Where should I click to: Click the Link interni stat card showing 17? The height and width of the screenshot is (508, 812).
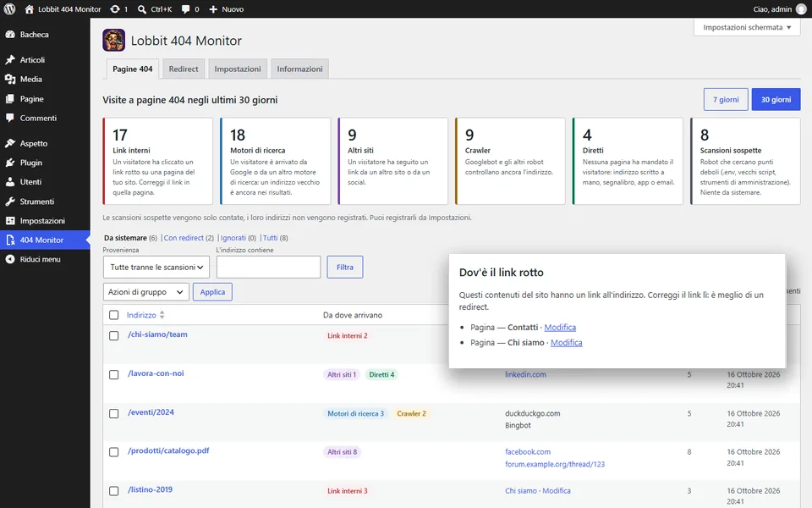coord(157,161)
